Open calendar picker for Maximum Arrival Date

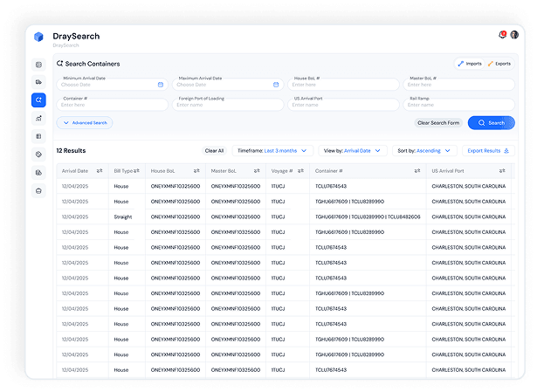[x=276, y=85]
